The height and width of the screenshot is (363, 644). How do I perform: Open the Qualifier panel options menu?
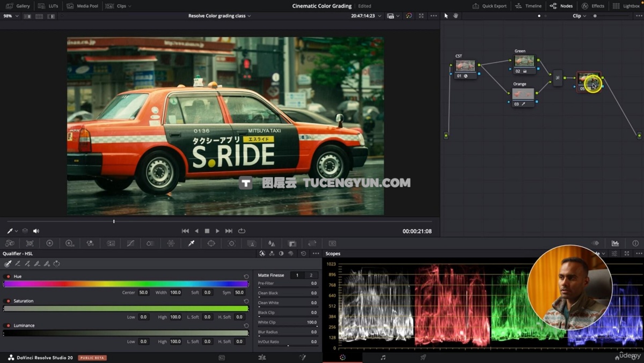[316, 254]
